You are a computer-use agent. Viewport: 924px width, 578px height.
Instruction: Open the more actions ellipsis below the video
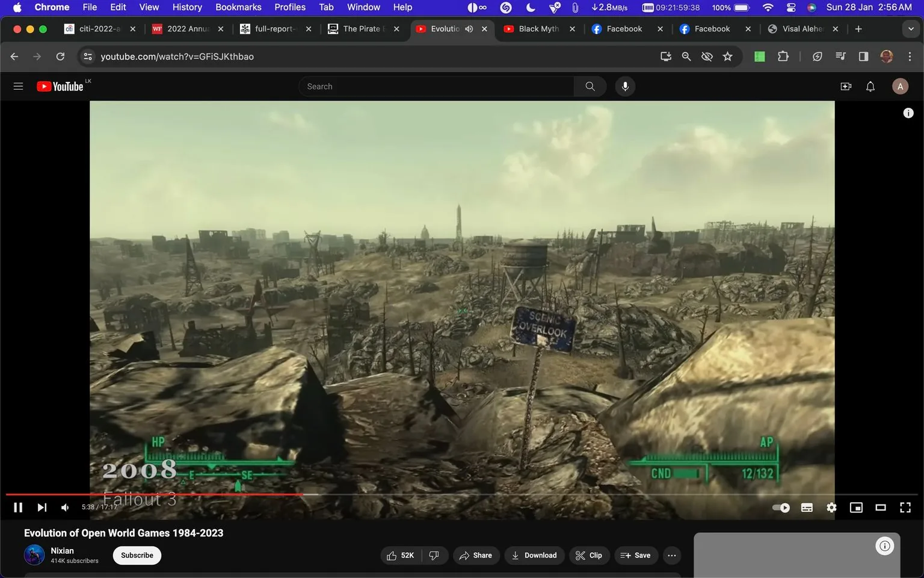click(671, 555)
